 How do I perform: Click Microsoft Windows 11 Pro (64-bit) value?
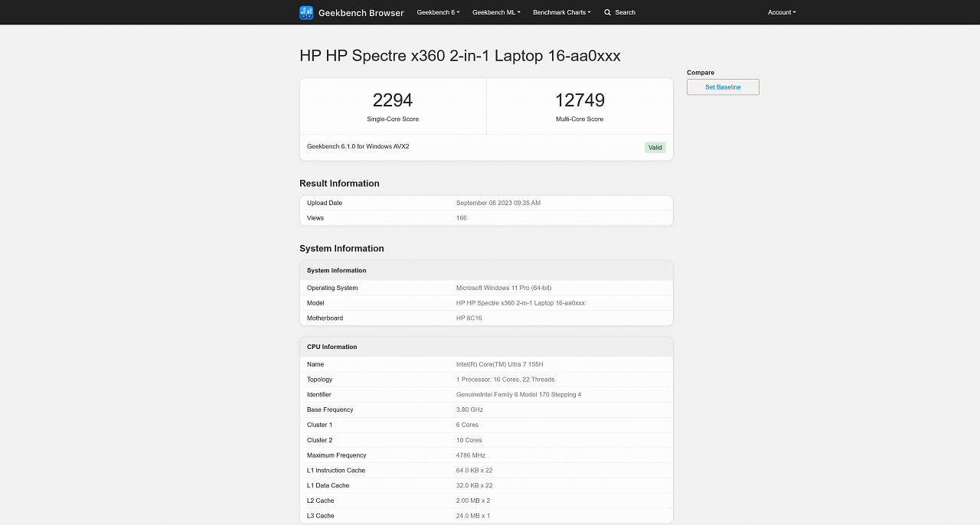click(504, 288)
